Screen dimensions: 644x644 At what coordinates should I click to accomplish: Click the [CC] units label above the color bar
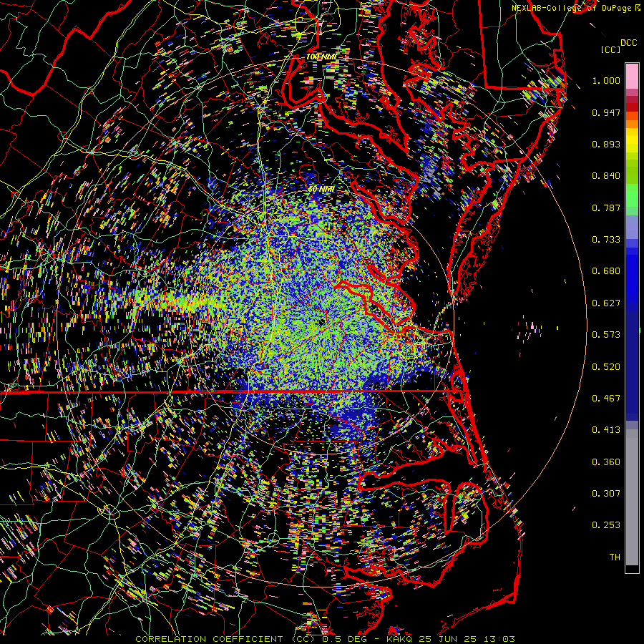[610, 49]
